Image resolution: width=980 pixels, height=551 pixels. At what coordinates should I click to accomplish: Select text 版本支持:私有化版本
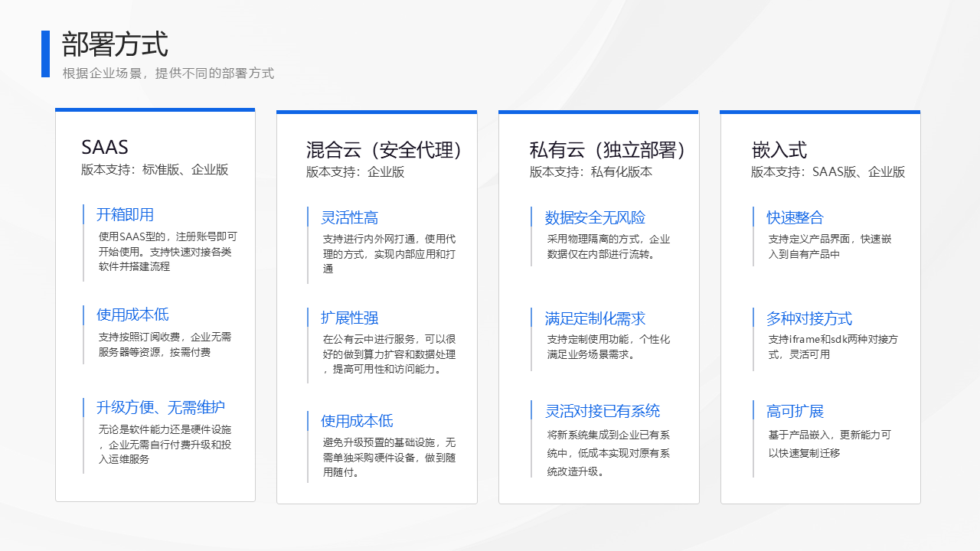point(591,172)
